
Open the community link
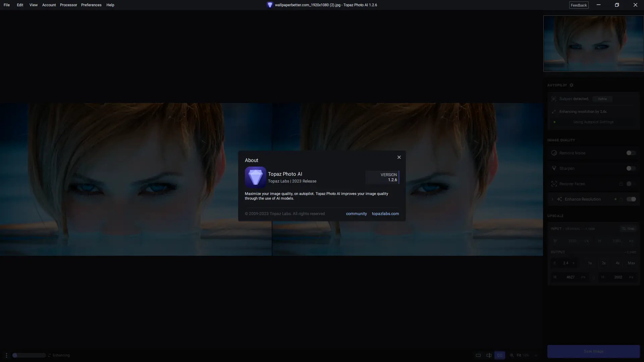[356, 214]
